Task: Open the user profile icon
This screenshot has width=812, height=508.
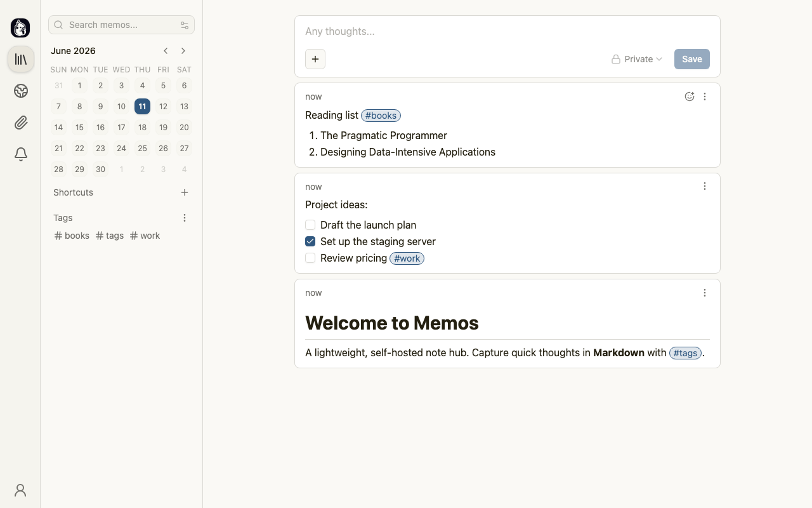Action: [20, 490]
